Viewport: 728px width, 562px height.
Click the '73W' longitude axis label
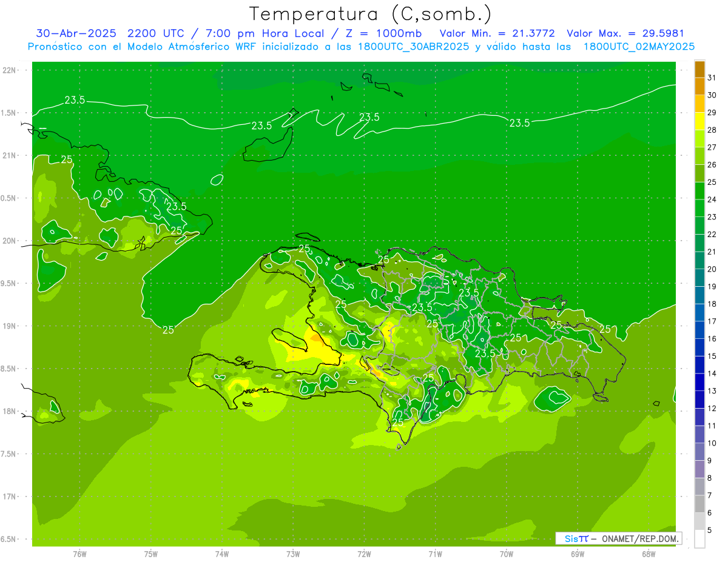[x=293, y=554]
